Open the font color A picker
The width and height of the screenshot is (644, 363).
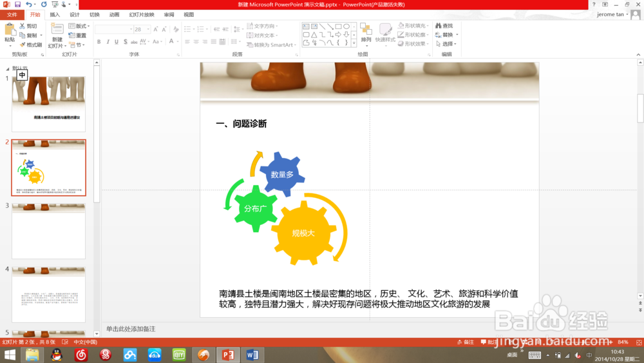pyautogui.click(x=172, y=41)
